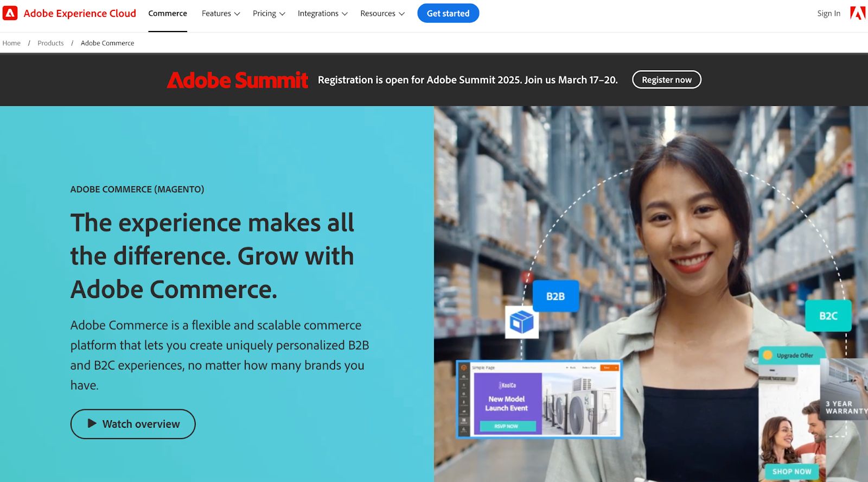868x482 pixels.
Task: Click the Adobe Summit banner logo
Action: pos(237,80)
